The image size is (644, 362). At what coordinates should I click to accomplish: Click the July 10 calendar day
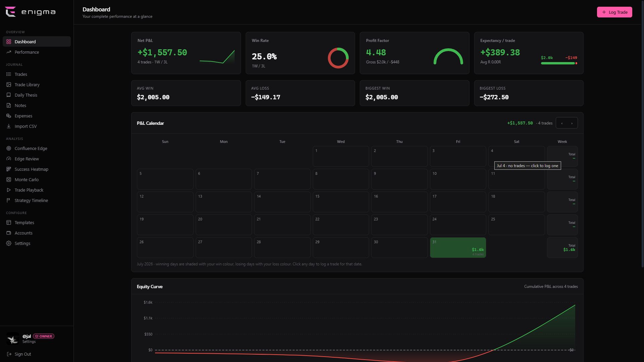[458, 179]
